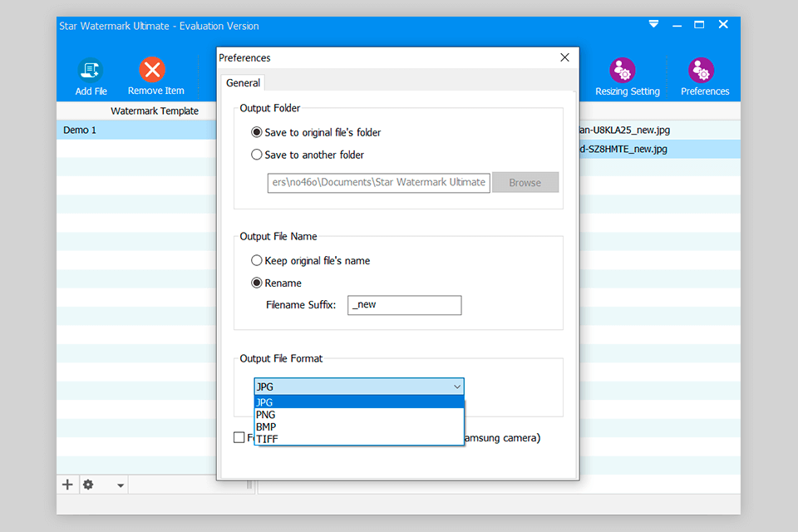This screenshot has width=798, height=532.
Task: Open the title bar dropdown menu arrow
Action: (x=653, y=24)
